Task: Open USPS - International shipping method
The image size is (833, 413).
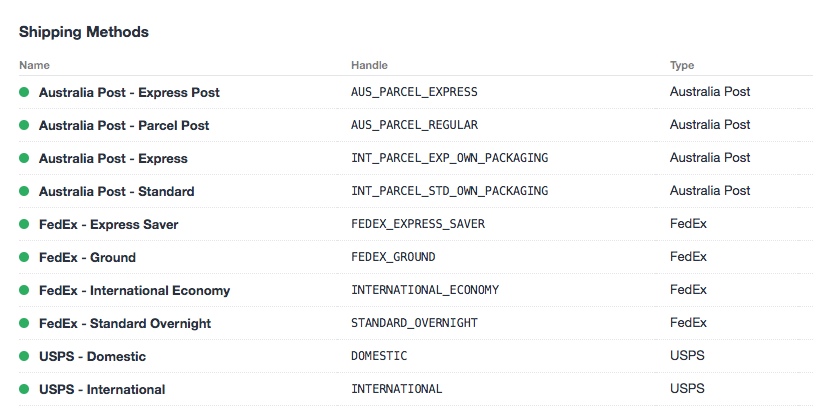Action: tap(102, 389)
